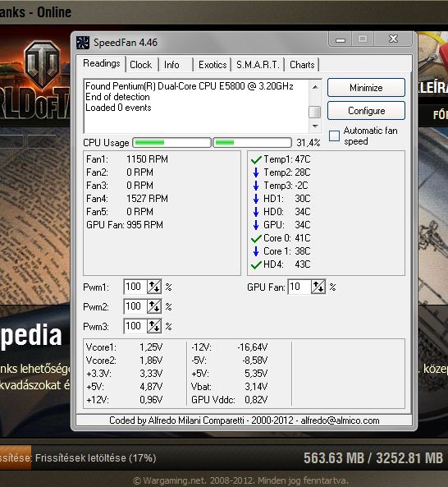Click the Fan1 1150 RPM reading

click(127, 159)
